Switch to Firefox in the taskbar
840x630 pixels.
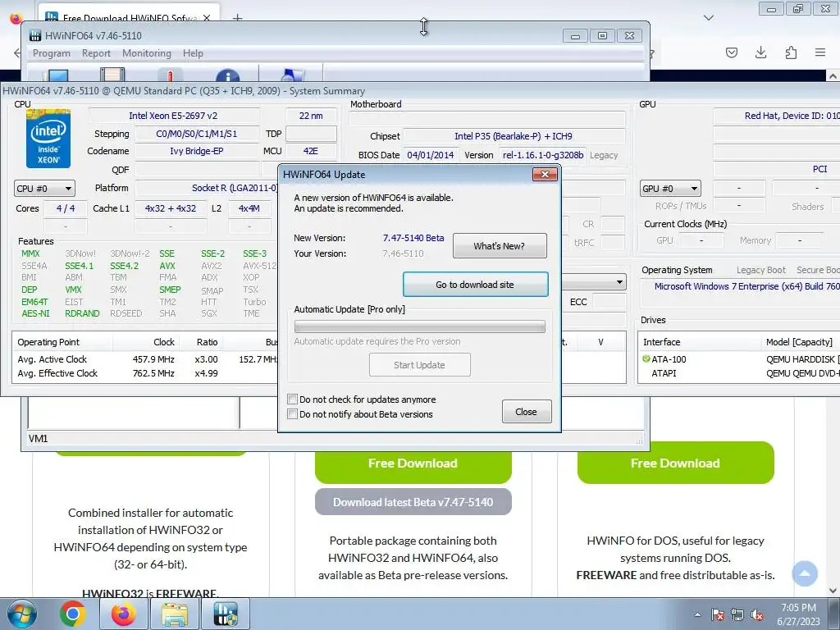124,614
